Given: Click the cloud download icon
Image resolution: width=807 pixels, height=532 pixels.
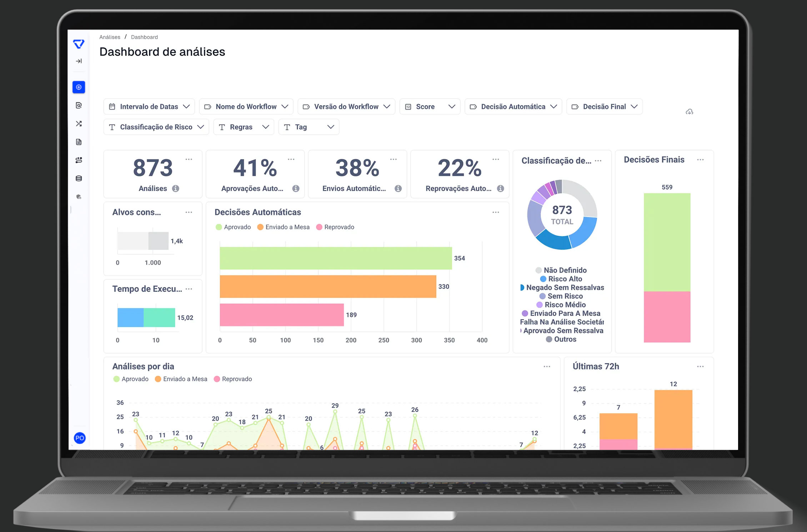Looking at the screenshot, I should [690, 112].
